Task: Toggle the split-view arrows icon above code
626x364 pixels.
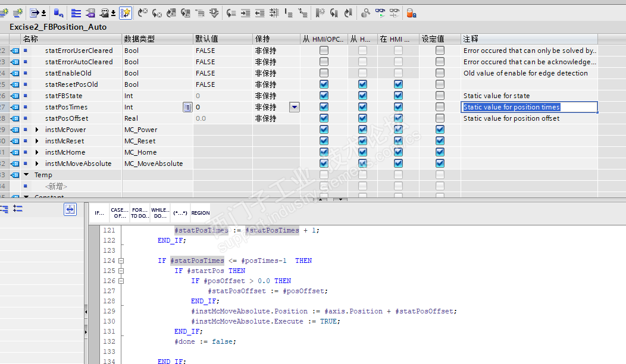Action: pos(70,209)
